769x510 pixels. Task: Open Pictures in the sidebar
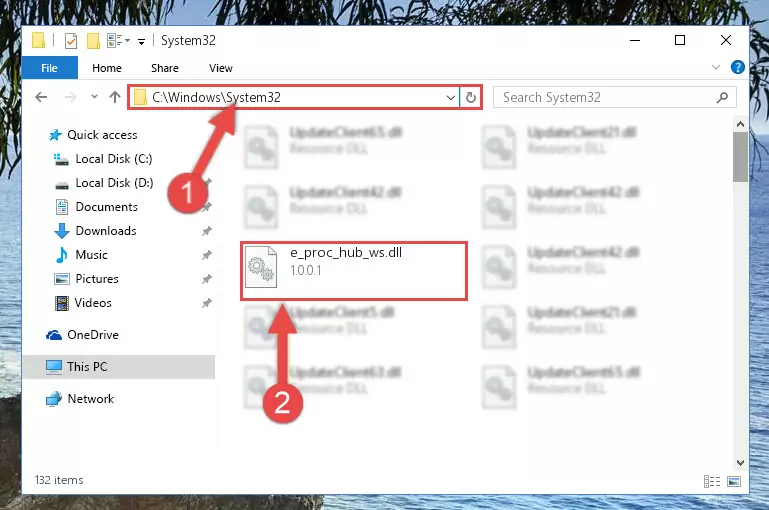(x=97, y=279)
